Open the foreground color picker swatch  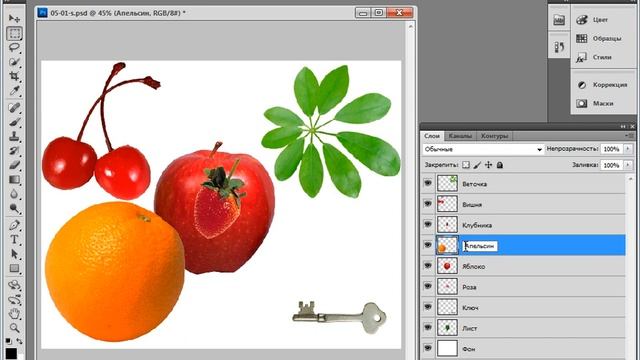click(11, 353)
